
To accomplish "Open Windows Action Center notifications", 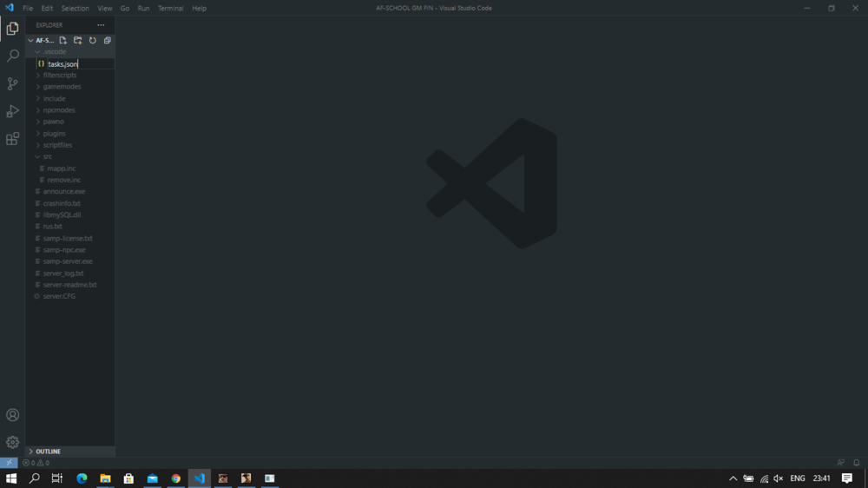I will [x=847, y=478].
